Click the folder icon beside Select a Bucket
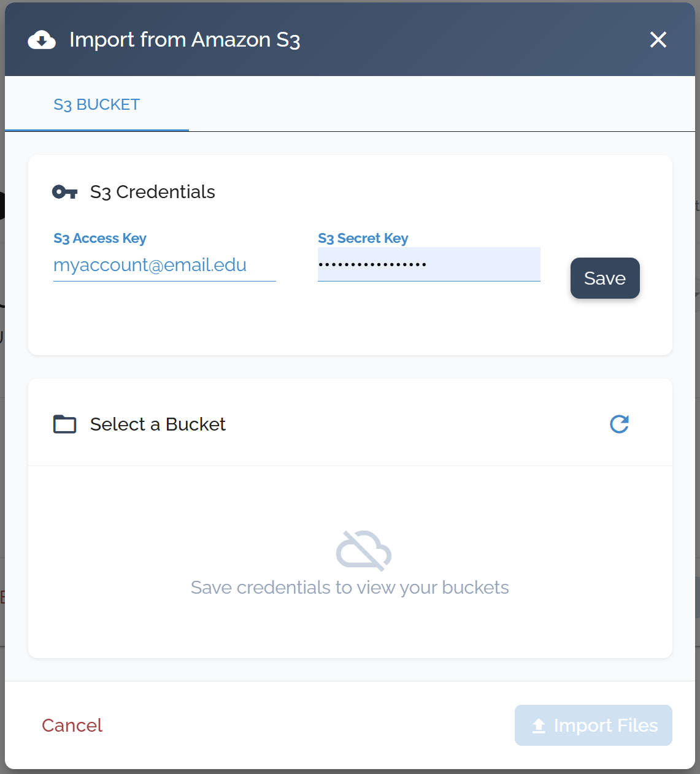This screenshot has height=774, width=700. [x=65, y=424]
